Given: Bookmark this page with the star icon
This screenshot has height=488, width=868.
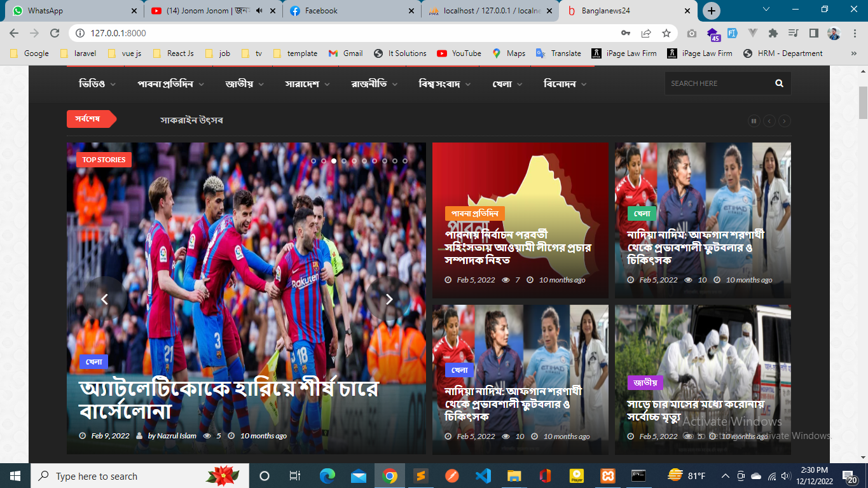Looking at the screenshot, I should coord(666,33).
